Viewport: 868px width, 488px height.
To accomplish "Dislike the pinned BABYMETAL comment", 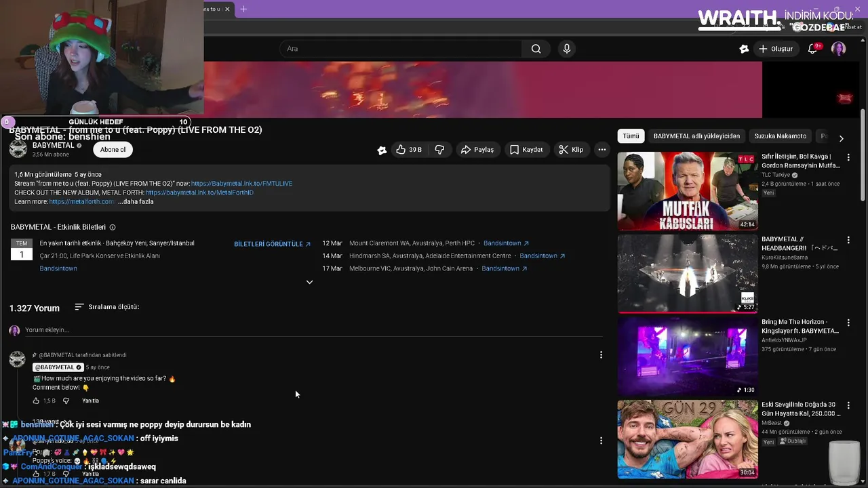I will point(66,401).
